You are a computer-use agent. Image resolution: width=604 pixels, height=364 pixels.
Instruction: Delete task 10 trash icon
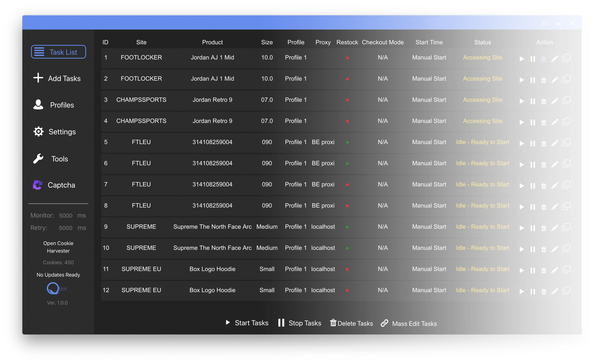coord(543,249)
